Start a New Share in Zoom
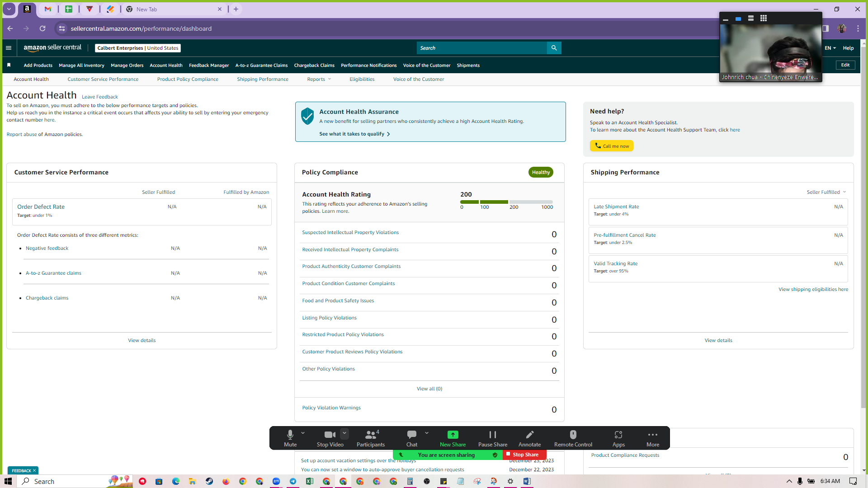Viewport: 868px width, 488px height. (x=453, y=438)
